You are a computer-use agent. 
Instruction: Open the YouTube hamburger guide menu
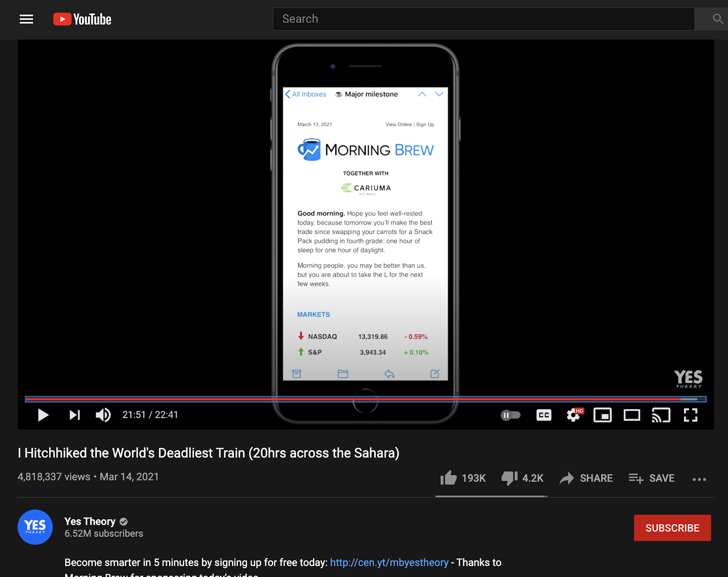click(x=26, y=19)
